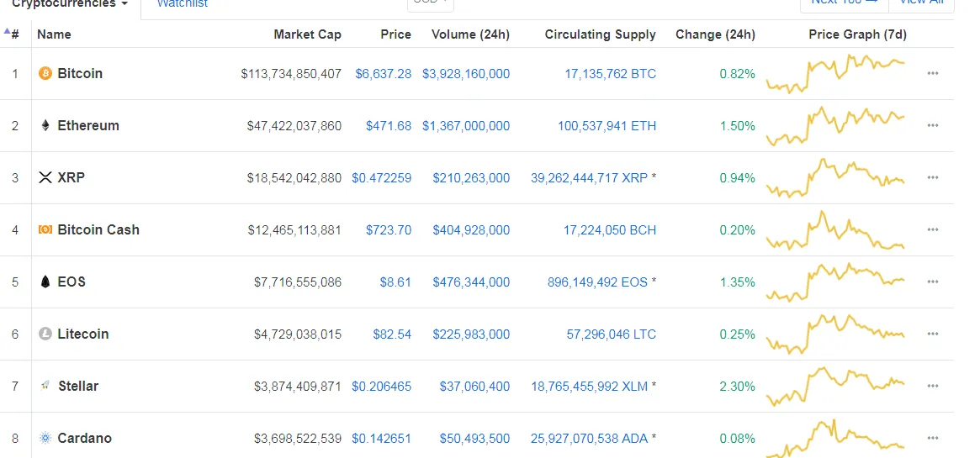This screenshot has width=980, height=458.
Task: Open the Cryptocurrencies dropdown menu
Action: [70, 3]
